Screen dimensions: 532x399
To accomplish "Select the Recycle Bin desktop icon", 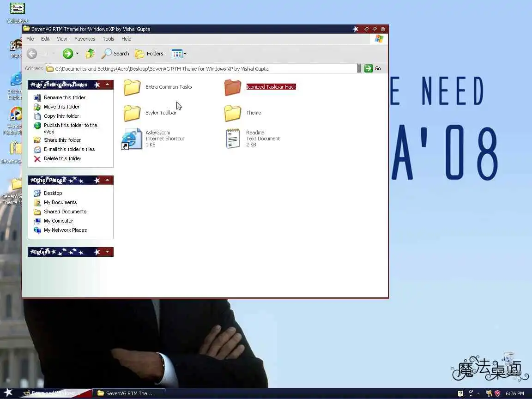I will pyautogui.click(x=508, y=364).
